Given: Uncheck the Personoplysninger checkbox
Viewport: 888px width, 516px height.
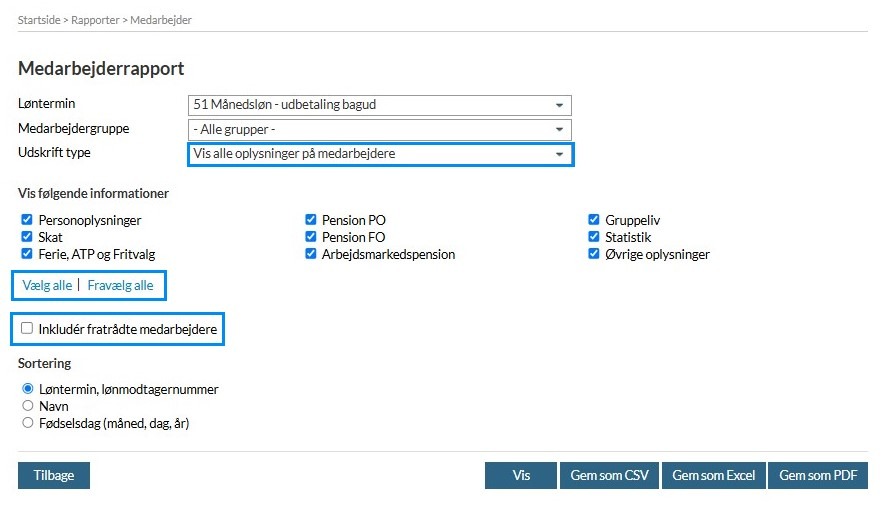Looking at the screenshot, I should pos(27,220).
